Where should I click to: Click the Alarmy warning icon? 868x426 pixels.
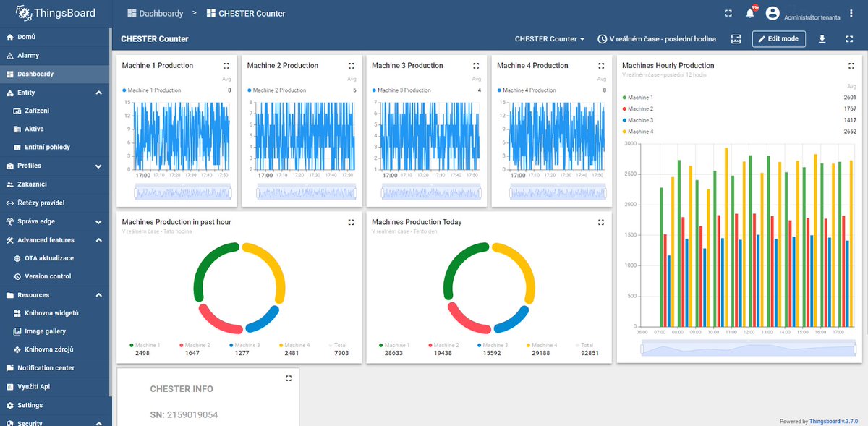pos(10,56)
